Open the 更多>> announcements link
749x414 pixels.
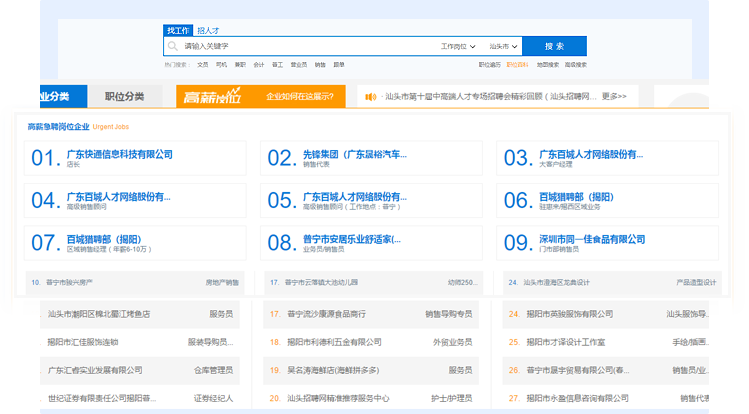coord(614,97)
